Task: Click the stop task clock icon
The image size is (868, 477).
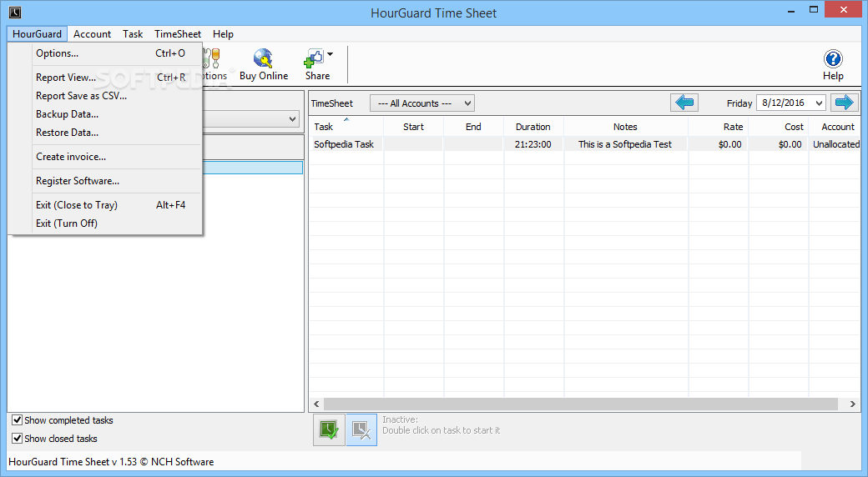Action: pyautogui.click(x=361, y=430)
